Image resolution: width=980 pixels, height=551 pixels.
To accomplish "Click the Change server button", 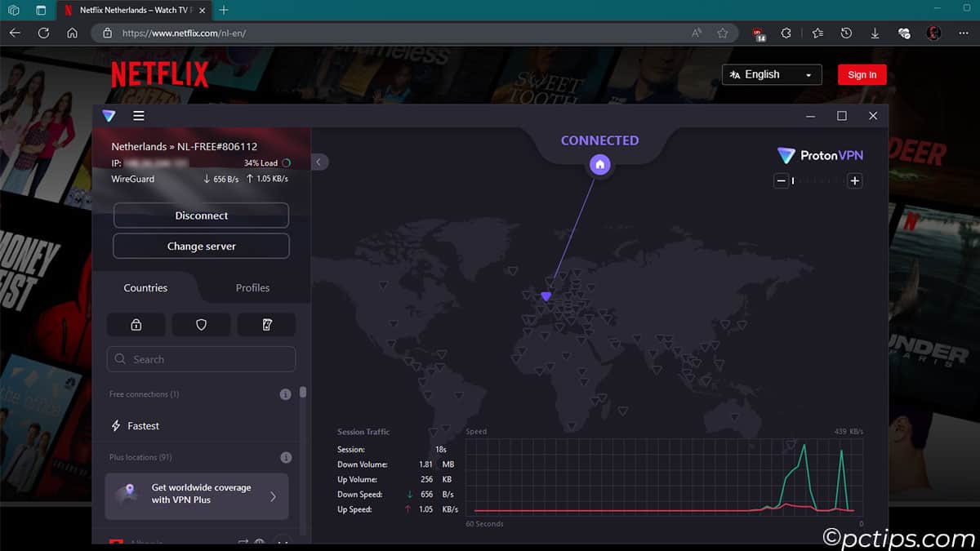I will point(201,246).
